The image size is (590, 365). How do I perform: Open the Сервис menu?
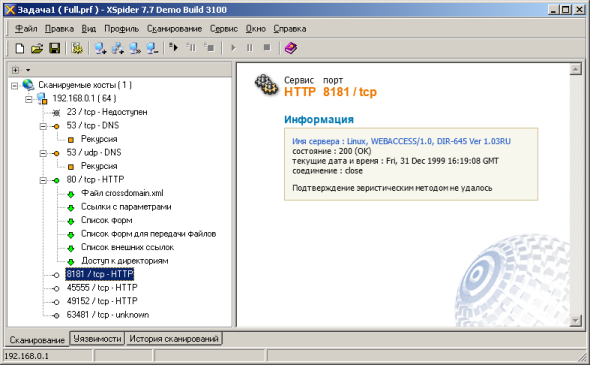click(x=224, y=29)
